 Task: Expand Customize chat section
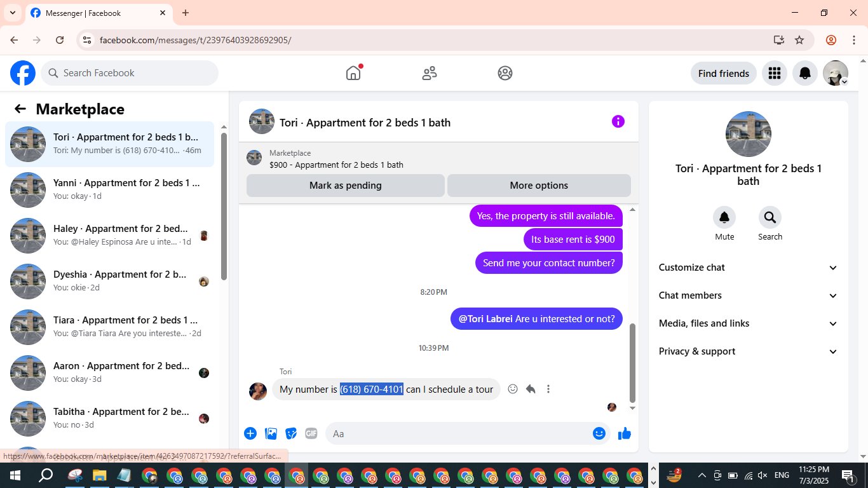[x=749, y=268]
